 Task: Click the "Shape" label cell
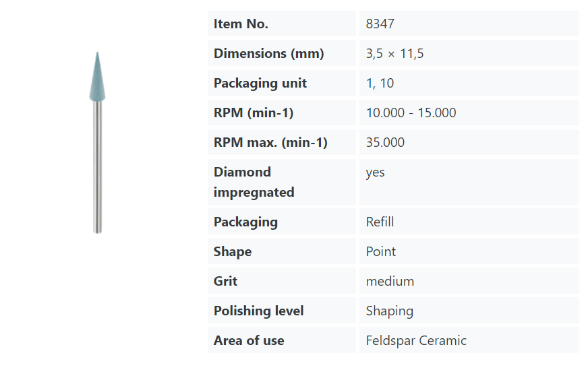pos(233,252)
